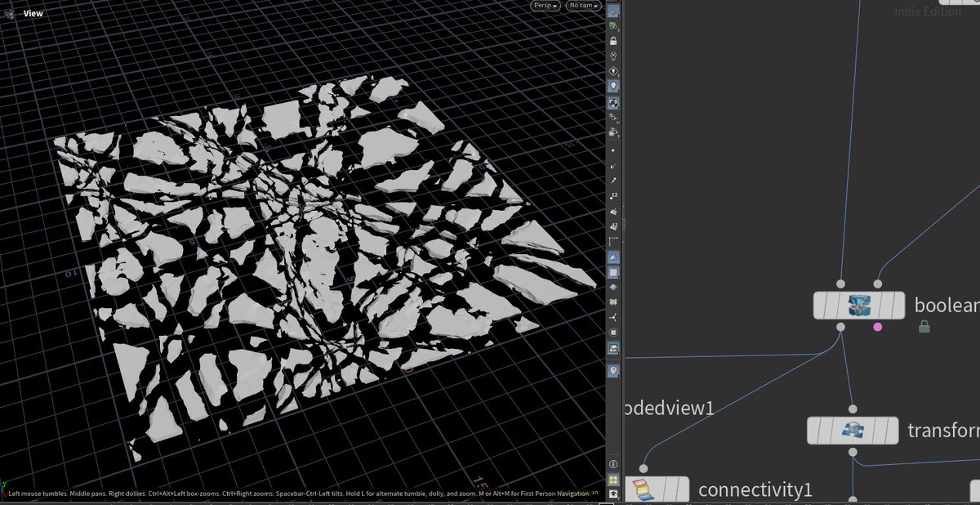Click the yellow four-square layout icon

tap(613, 479)
